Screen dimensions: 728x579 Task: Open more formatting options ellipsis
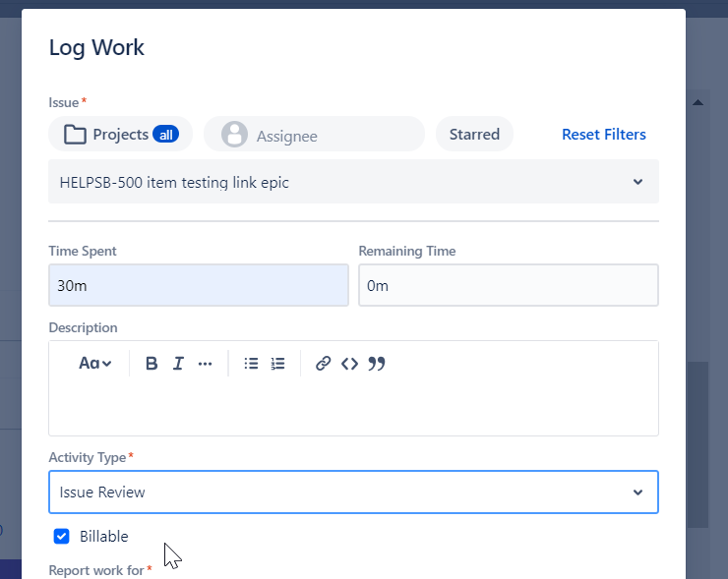205,364
